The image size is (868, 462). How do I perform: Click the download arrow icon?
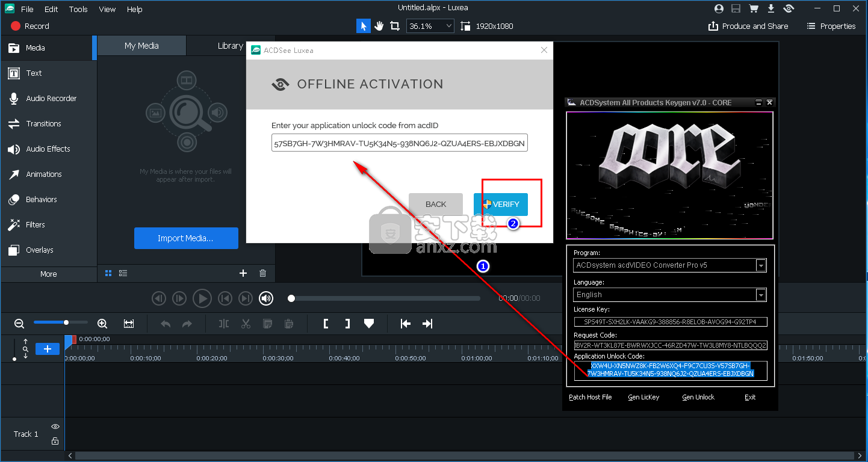(771, 8)
